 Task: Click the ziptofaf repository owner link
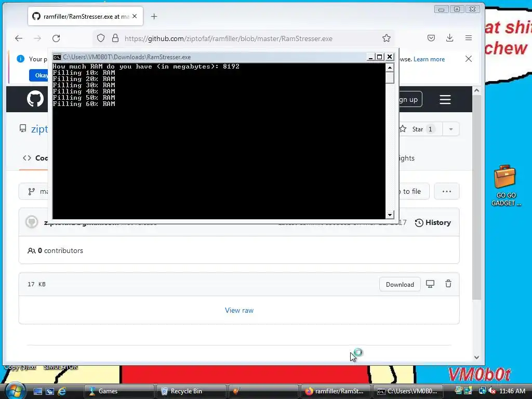[x=39, y=129]
